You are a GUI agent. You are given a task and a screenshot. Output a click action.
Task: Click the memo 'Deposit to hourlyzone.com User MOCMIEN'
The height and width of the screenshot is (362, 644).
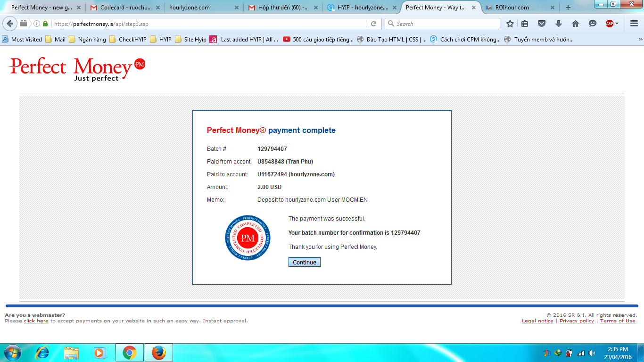point(313,200)
